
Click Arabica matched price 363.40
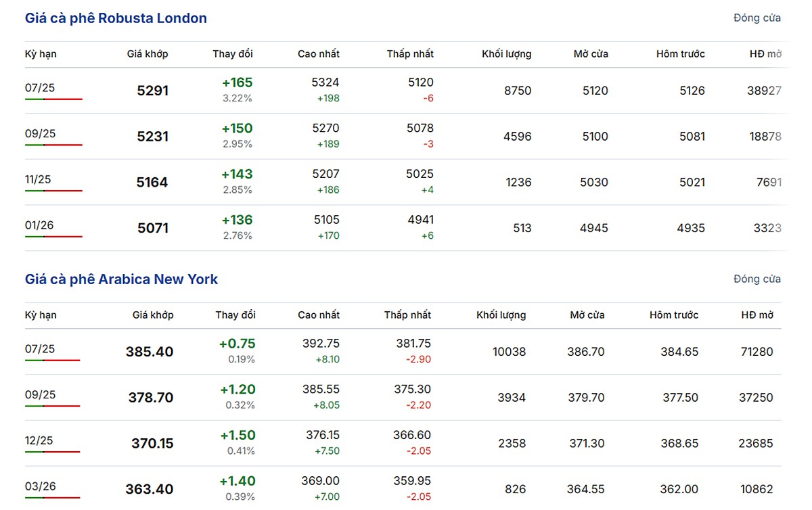click(x=150, y=490)
